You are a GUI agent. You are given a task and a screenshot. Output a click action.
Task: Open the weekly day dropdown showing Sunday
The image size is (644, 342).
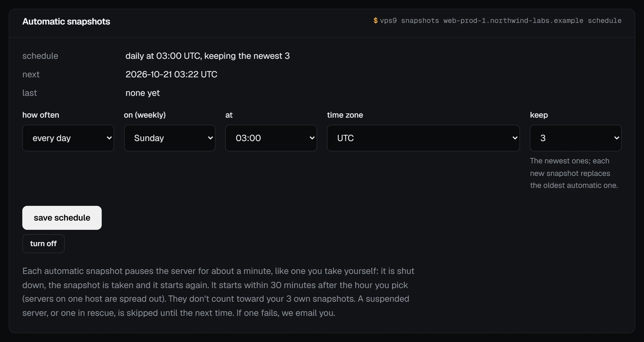coord(169,138)
